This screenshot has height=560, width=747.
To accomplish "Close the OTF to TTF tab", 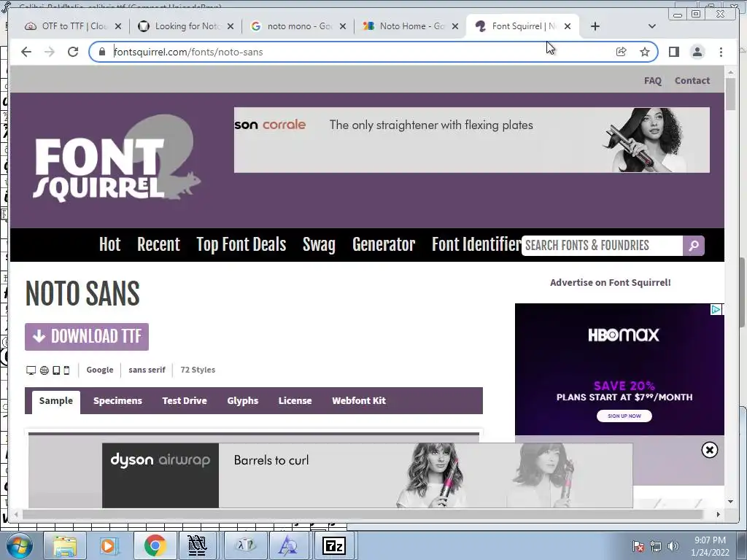I will pos(118,26).
